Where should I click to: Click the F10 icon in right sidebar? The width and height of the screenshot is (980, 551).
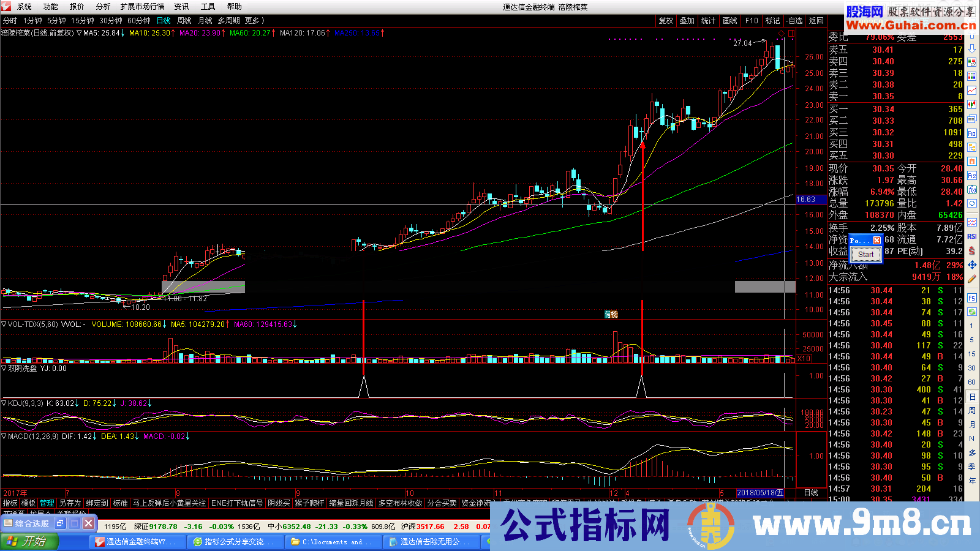tap(972, 133)
